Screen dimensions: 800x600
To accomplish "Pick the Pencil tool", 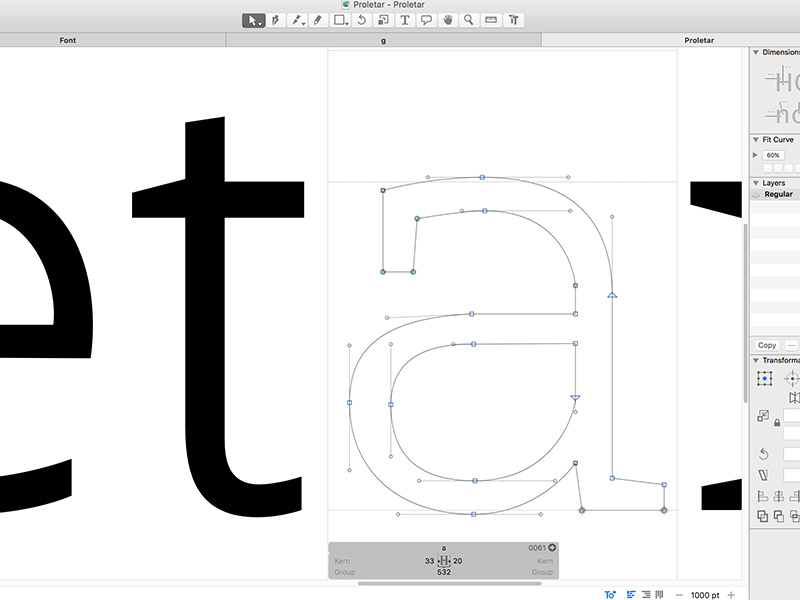I will pos(318,18).
